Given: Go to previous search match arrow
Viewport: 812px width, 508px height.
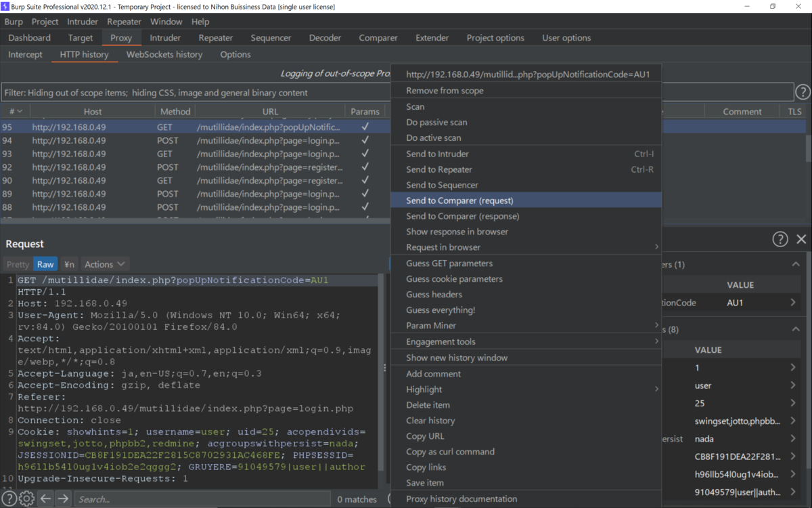Looking at the screenshot, I should 45,499.
